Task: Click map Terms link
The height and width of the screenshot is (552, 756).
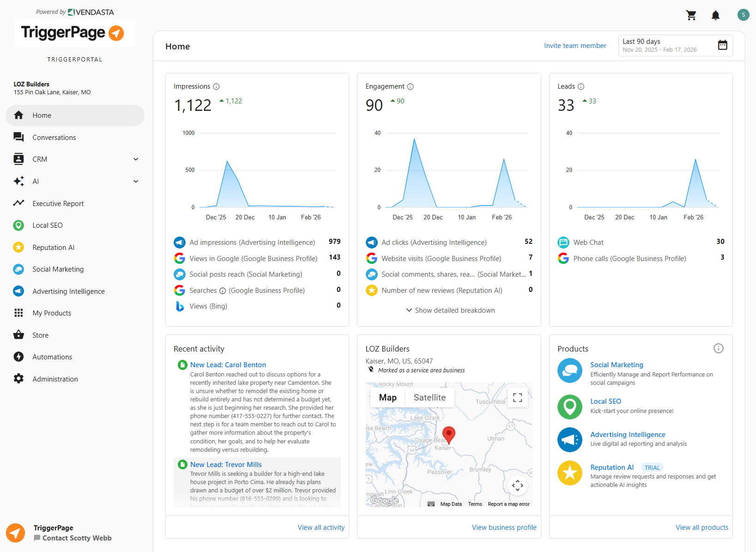Action: [x=475, y=504]
